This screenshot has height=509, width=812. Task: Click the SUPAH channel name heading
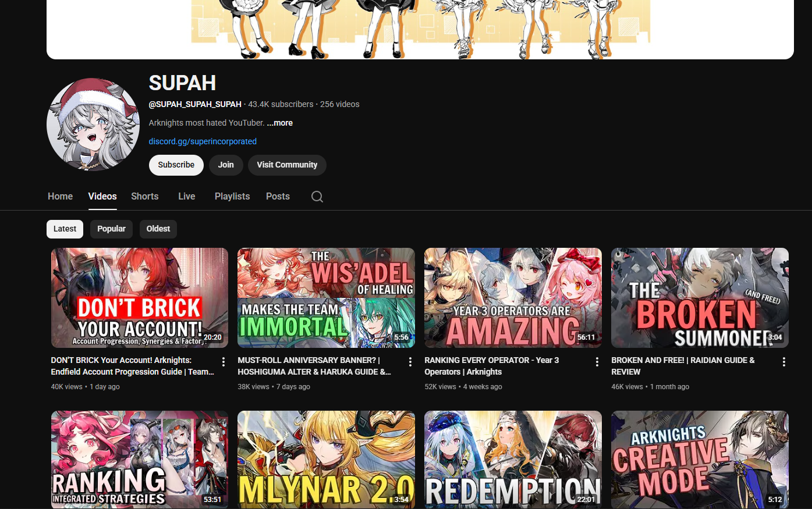182,83
